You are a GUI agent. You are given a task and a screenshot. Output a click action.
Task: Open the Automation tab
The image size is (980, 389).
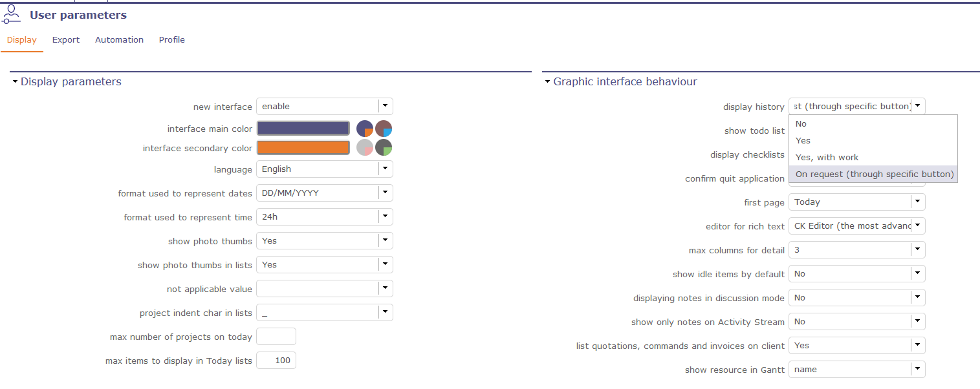tap(119, 40)
